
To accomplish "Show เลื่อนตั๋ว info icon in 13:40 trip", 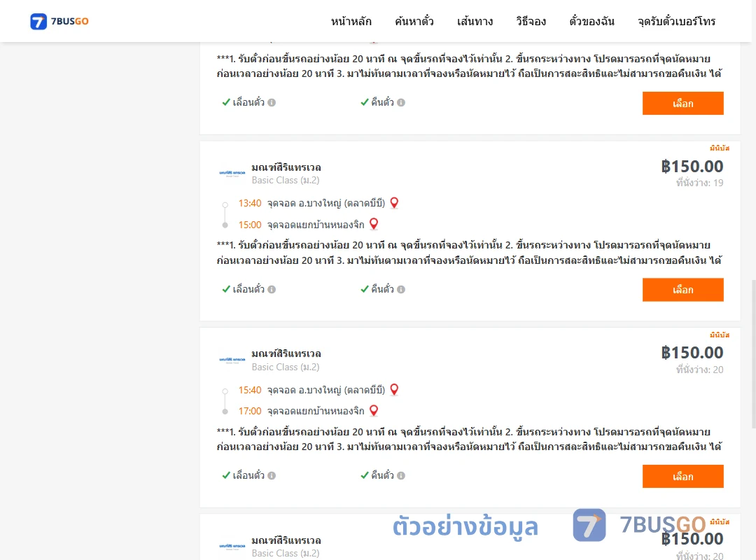I will coord(272,289).
